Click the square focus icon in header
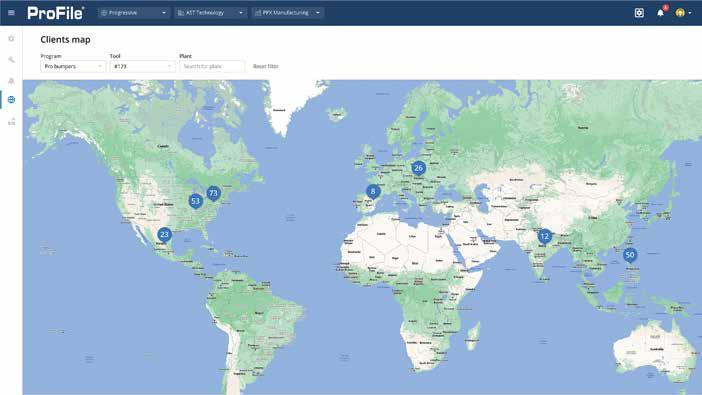Image resolution: width=702 pixels, height=395 pixels. (639, 13)
